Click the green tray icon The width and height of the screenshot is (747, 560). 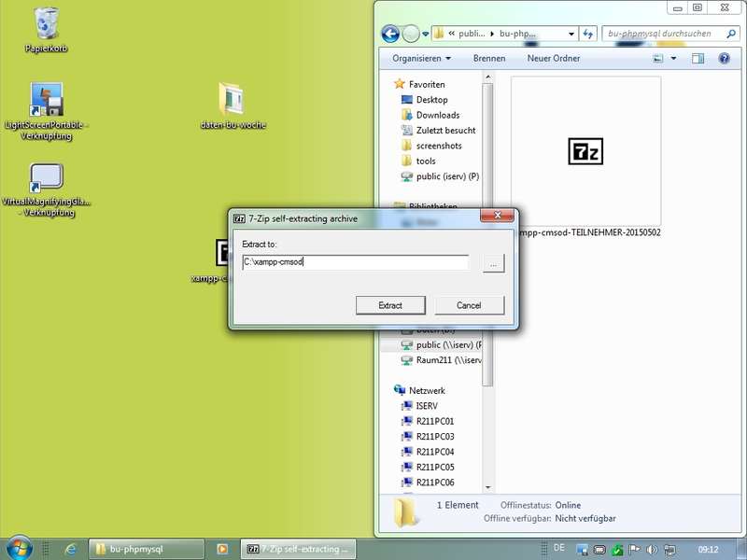coord(617,550)
